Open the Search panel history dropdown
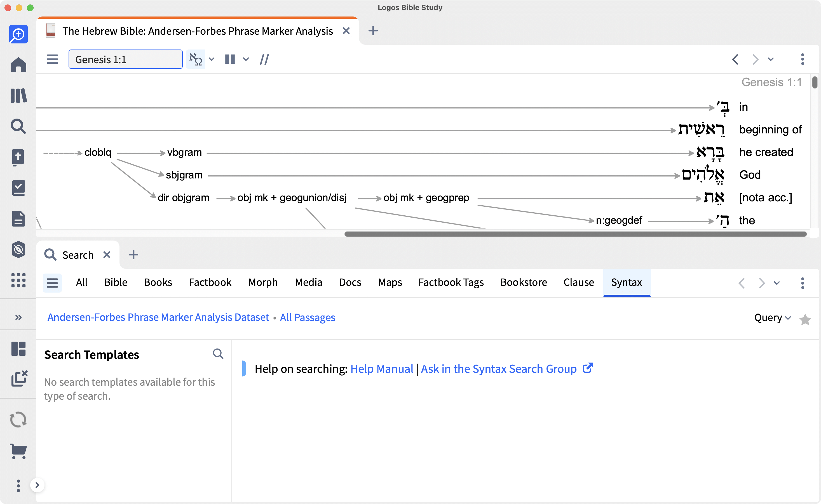The width and height of the screenshot is (821, 504). pos(777,283)
